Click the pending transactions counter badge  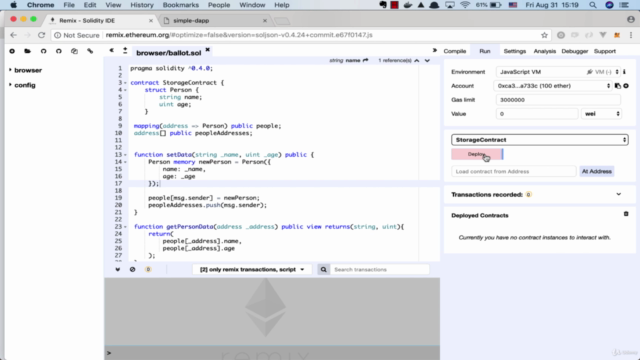point(148,269)
